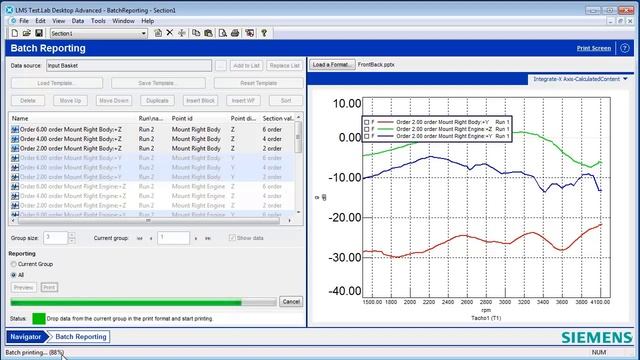Screen dimensions: 640x360
Task: Click the new section icon beside the Section1 dropdown
Action: coord(158,33)
